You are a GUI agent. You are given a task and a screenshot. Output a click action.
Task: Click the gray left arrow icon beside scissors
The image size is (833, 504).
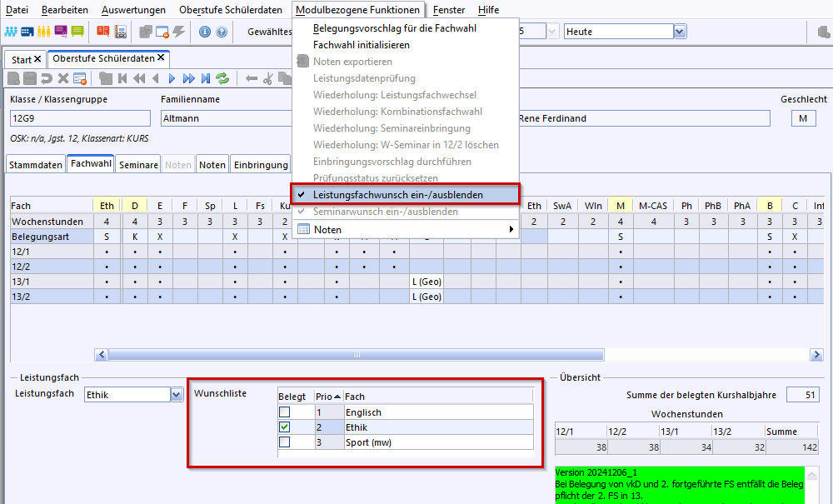click(x=252, y=78)
